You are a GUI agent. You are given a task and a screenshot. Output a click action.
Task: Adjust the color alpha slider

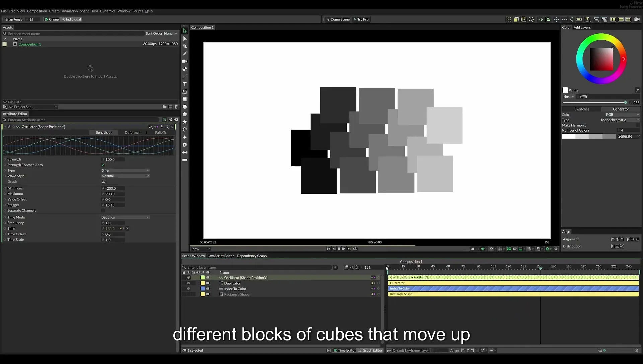(x=594, y=103)
